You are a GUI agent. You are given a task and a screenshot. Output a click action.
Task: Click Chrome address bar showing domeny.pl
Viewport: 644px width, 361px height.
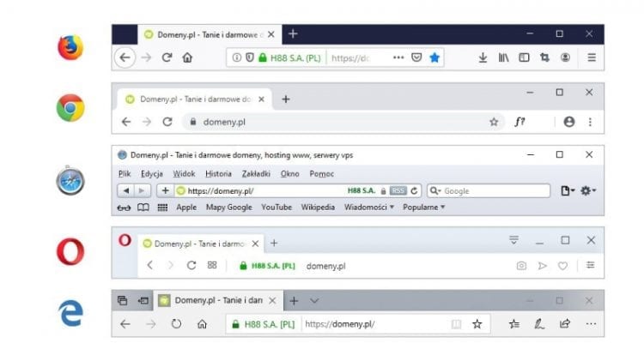pos(343,122)
